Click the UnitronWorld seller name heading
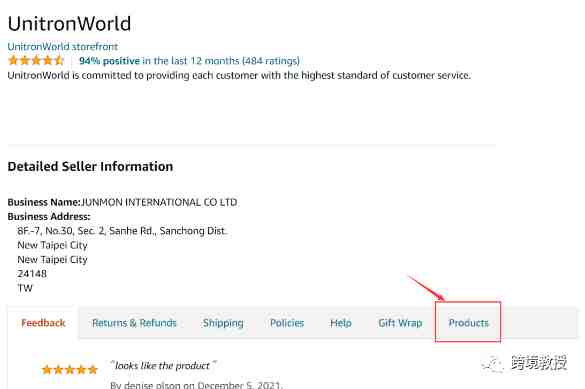585x389 pixels. coord(69,23)
